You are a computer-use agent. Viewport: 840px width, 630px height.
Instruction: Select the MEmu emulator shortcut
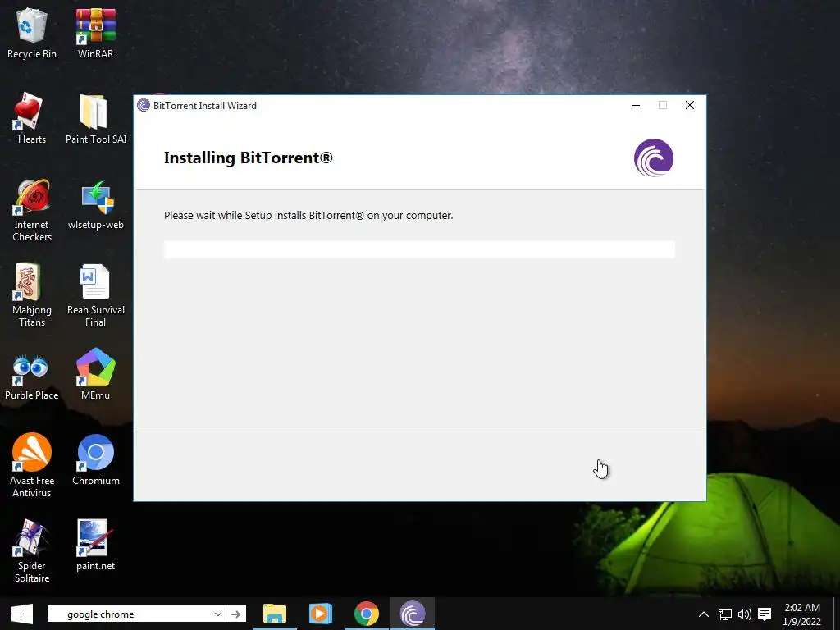click(95, 374)
